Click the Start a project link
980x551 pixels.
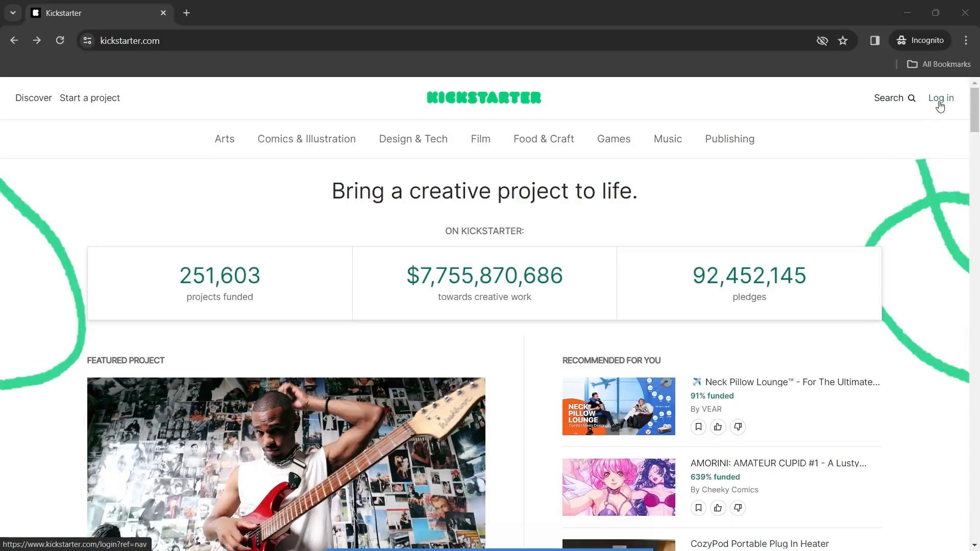(x=89, y=97)
